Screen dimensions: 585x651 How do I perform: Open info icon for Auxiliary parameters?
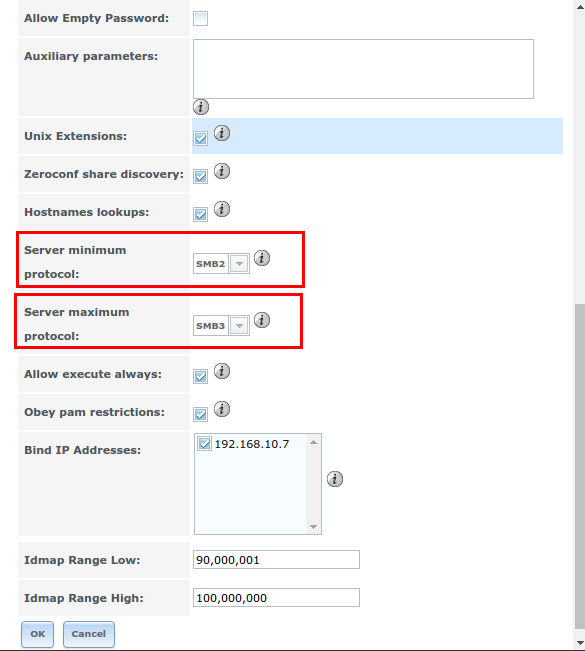point(201,107)
